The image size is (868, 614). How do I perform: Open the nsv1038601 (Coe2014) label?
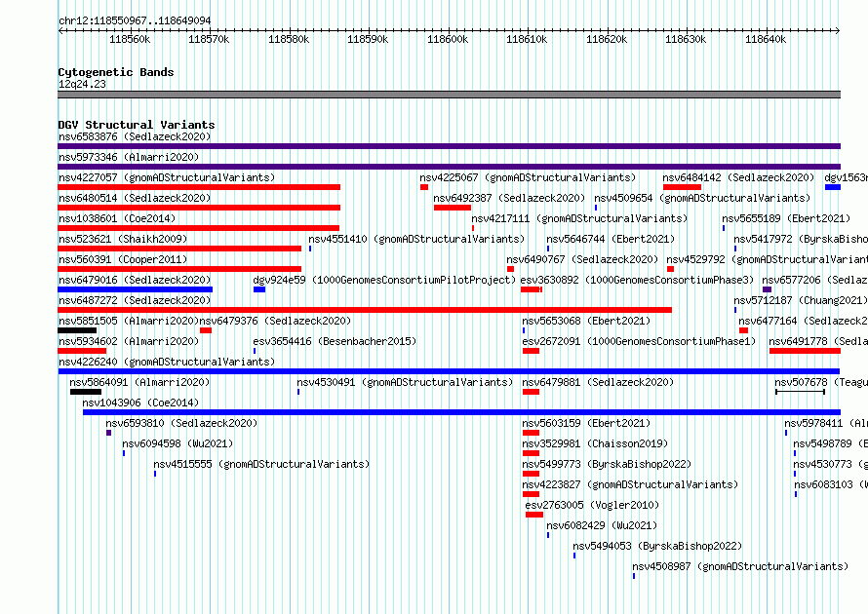click(117, 218)
